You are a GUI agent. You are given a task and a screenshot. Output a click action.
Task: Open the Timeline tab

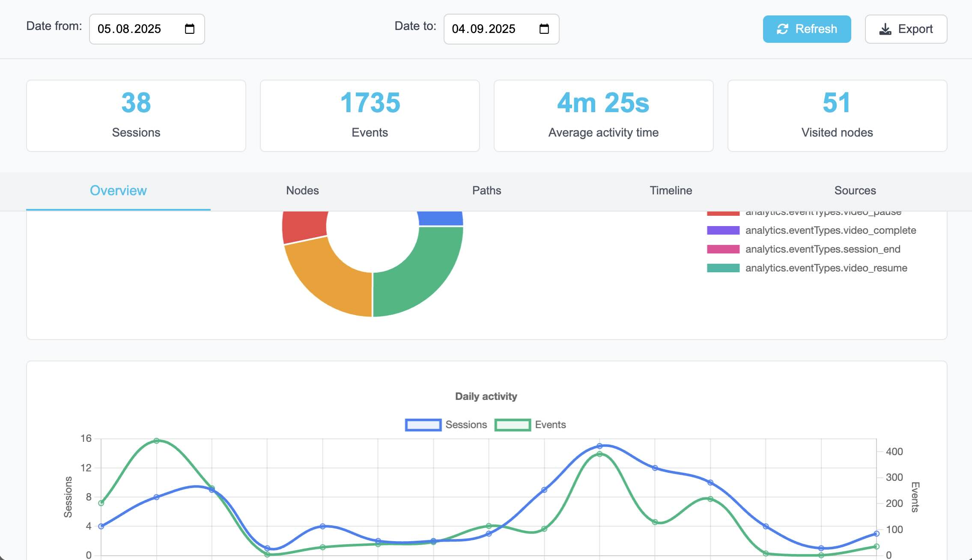tap(671, 190)
